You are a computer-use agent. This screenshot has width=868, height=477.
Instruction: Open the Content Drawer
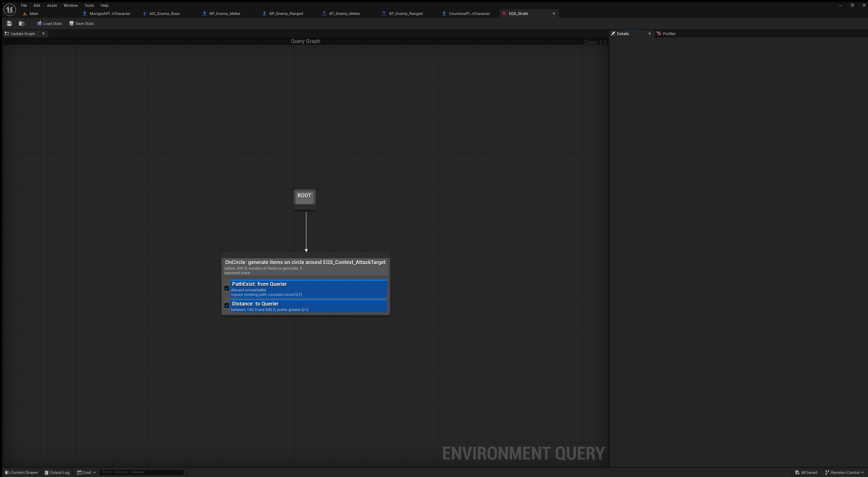click(x=21, y=472)
